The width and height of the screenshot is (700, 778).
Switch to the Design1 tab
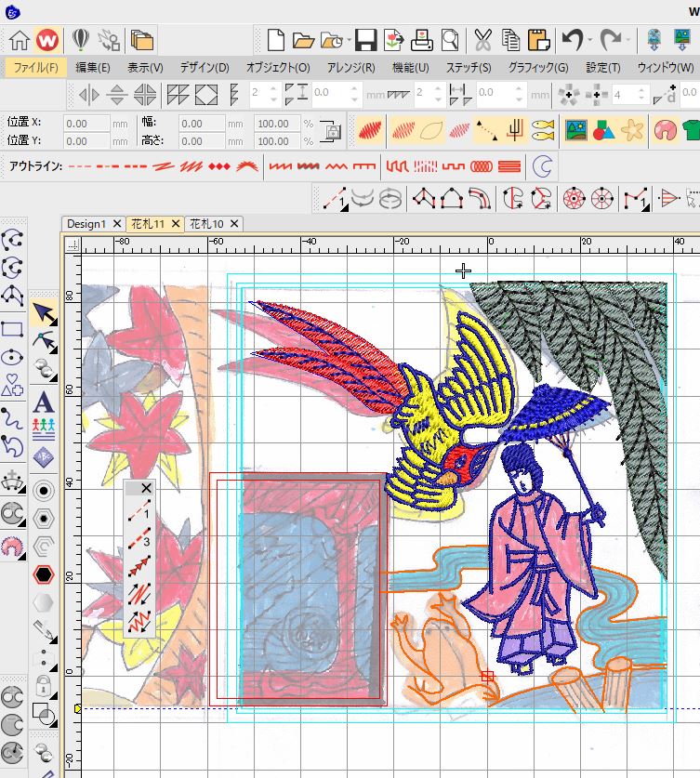(x=86, y=224)
